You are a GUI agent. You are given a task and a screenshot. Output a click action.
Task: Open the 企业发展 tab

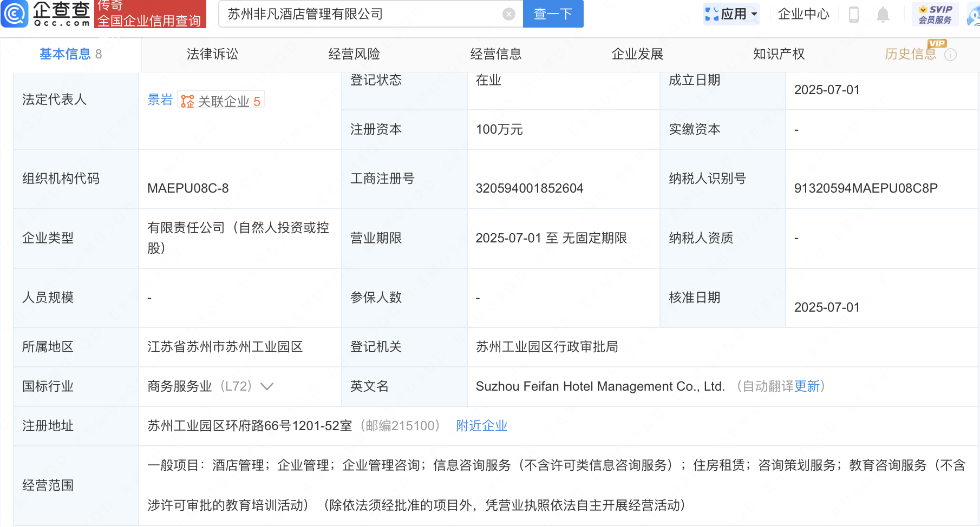(x=637, y=54)
